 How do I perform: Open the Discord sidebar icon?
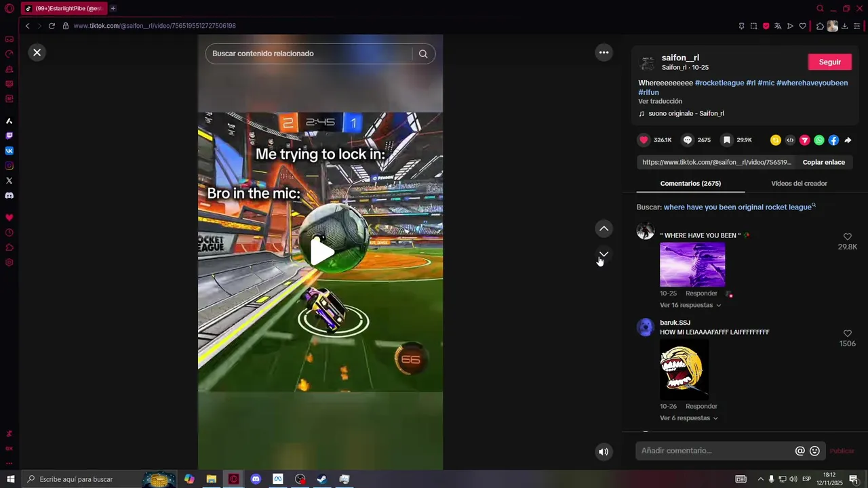tap(9, 195)
